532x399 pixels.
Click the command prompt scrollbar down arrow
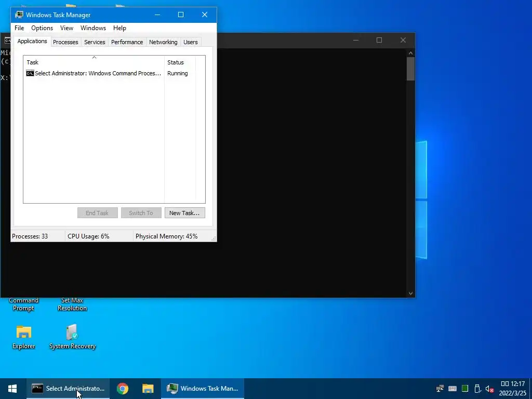410,294
